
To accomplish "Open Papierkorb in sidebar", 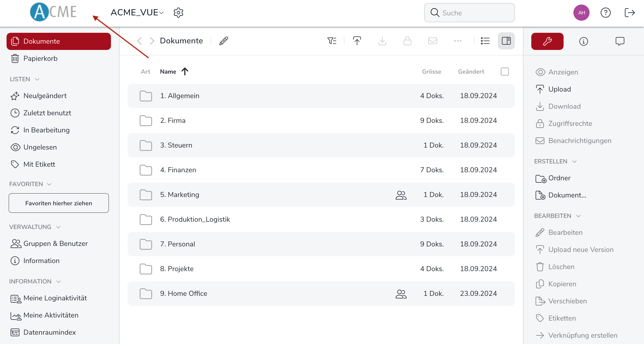I will tap(40, 59).
